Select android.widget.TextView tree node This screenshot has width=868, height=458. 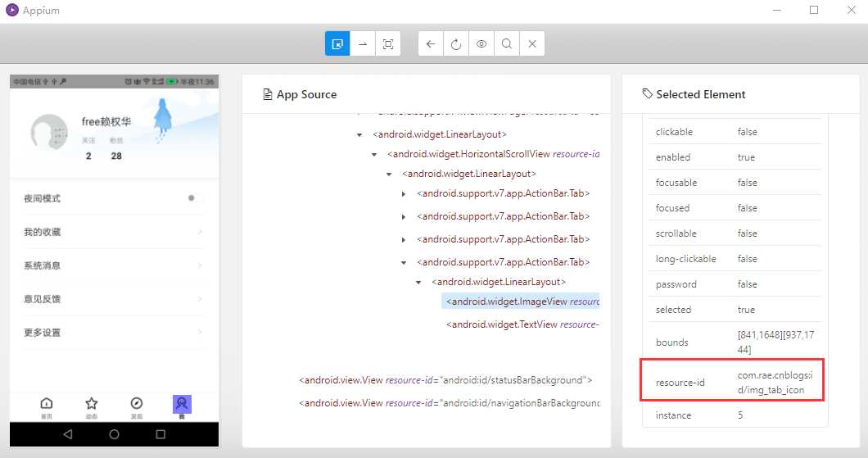tap(522, 324)
